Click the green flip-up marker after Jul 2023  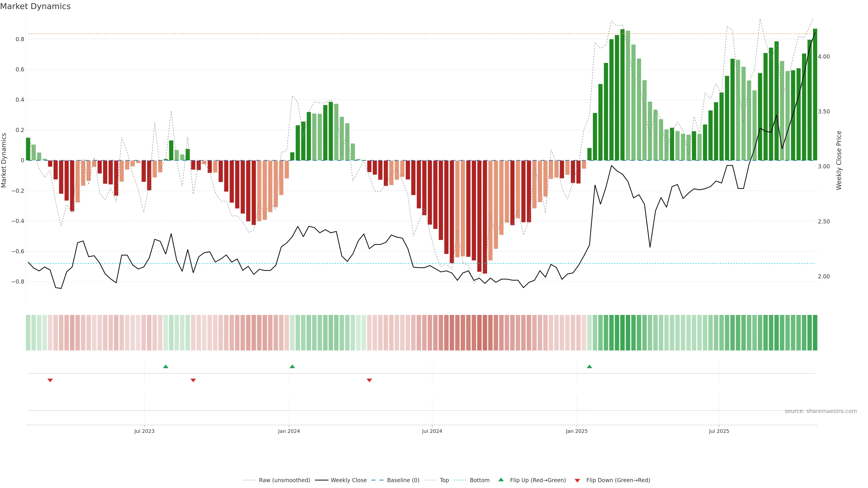pos(165,366)
